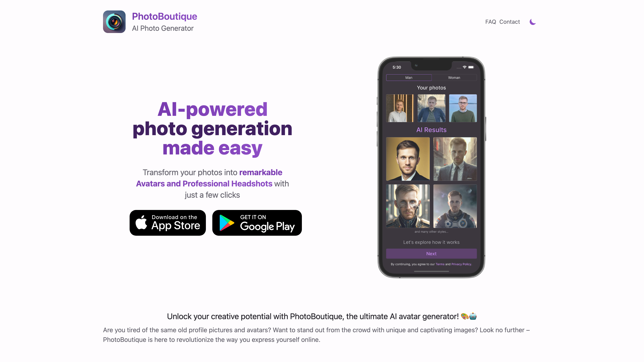
Task: Select the Woman gender toggle
Action: tap(454, 77)
